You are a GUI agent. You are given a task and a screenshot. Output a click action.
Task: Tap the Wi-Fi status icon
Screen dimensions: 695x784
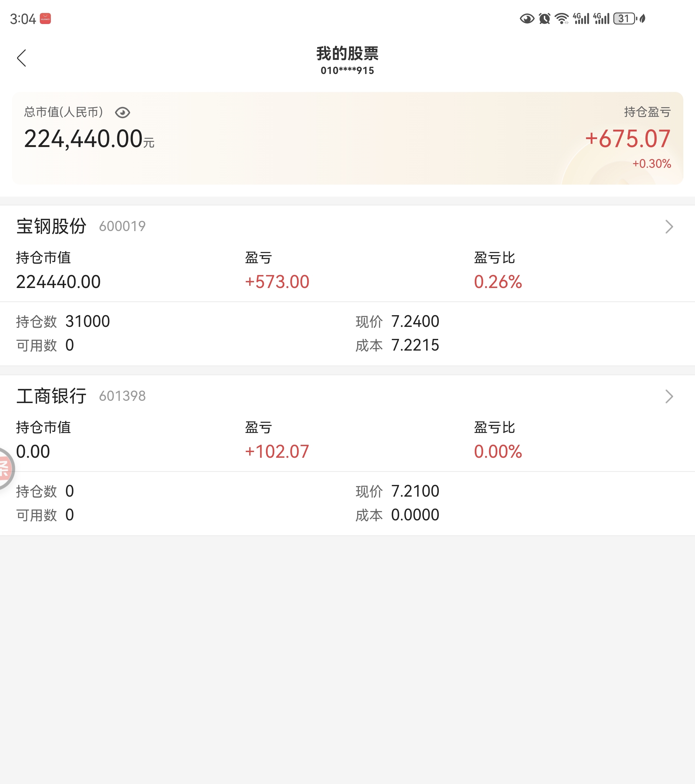[562, 18]
